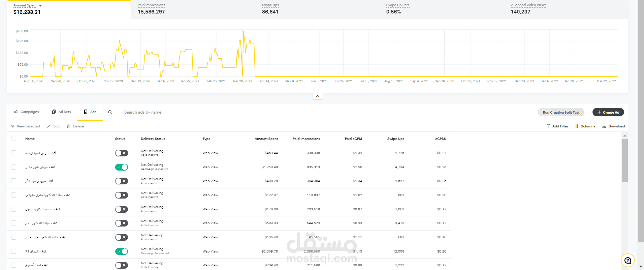Click the Create Ad button
644x270 pixels.
(x=608, y=112)
